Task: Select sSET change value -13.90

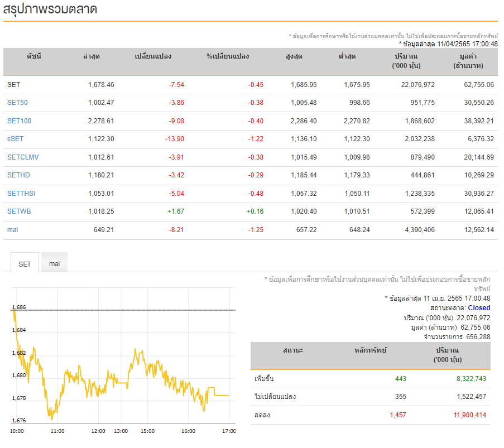Action: 175,139
